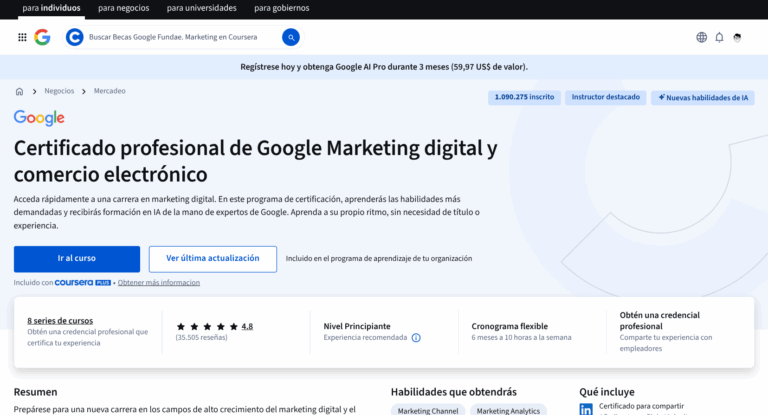Select the para universidades tab
Screen dimensions: 768x415
click(x=201, y=8)
